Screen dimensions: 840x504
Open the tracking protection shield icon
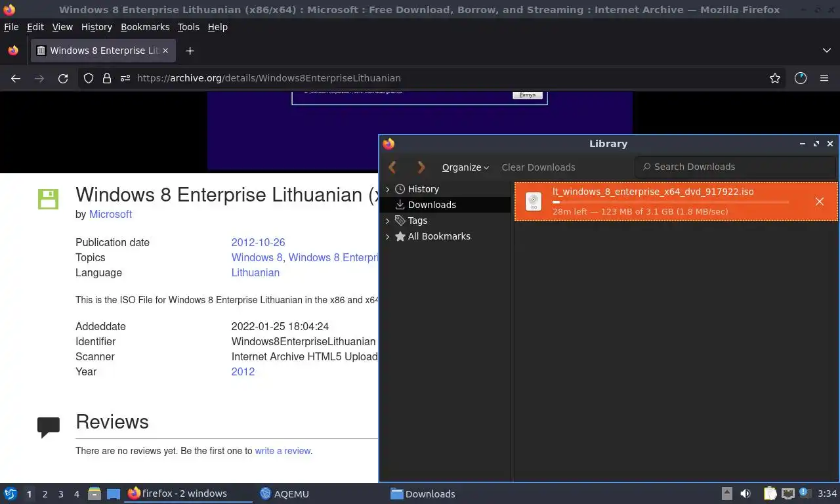[x=89, y=78]
